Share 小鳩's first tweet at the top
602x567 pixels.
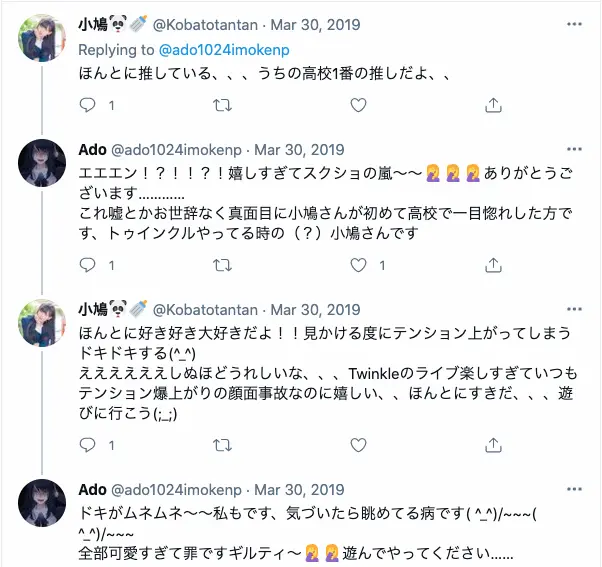pos(494,105)
